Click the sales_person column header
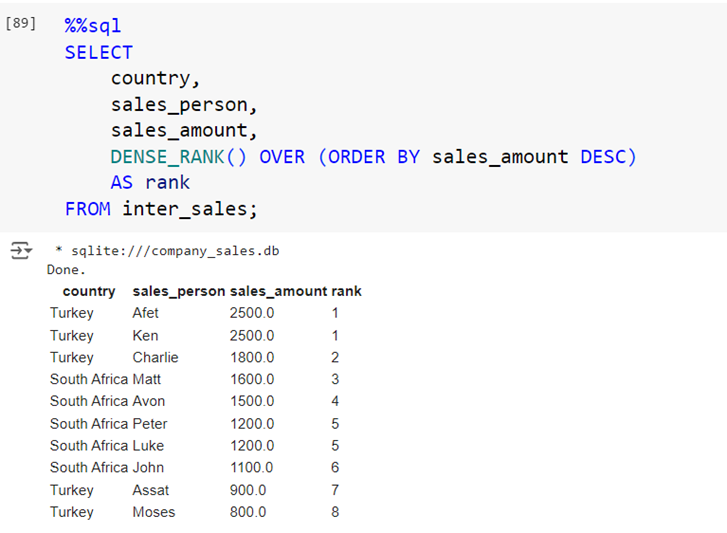 tap(179, 291)
